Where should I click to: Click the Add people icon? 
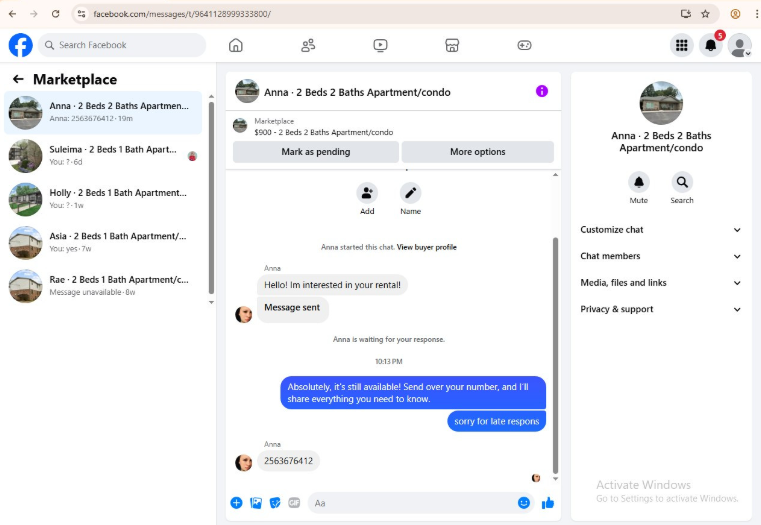click(x=367, y=193)
